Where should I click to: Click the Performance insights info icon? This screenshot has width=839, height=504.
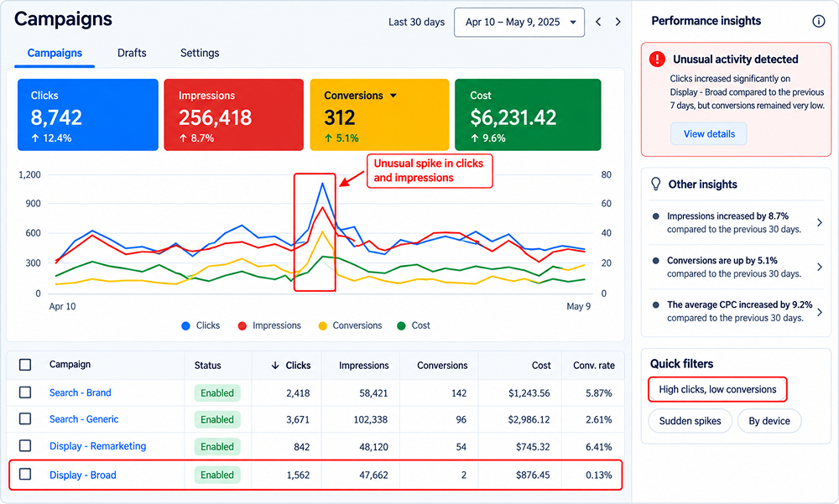click(818, 22)
